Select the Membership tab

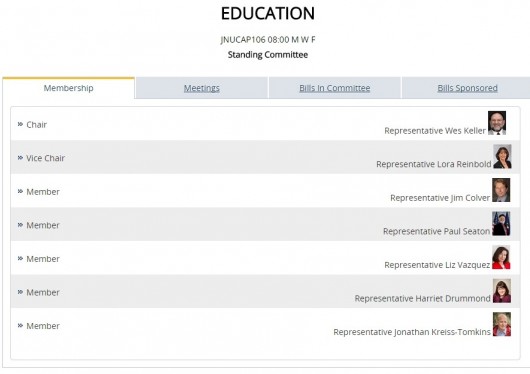[x=69, y=88]
